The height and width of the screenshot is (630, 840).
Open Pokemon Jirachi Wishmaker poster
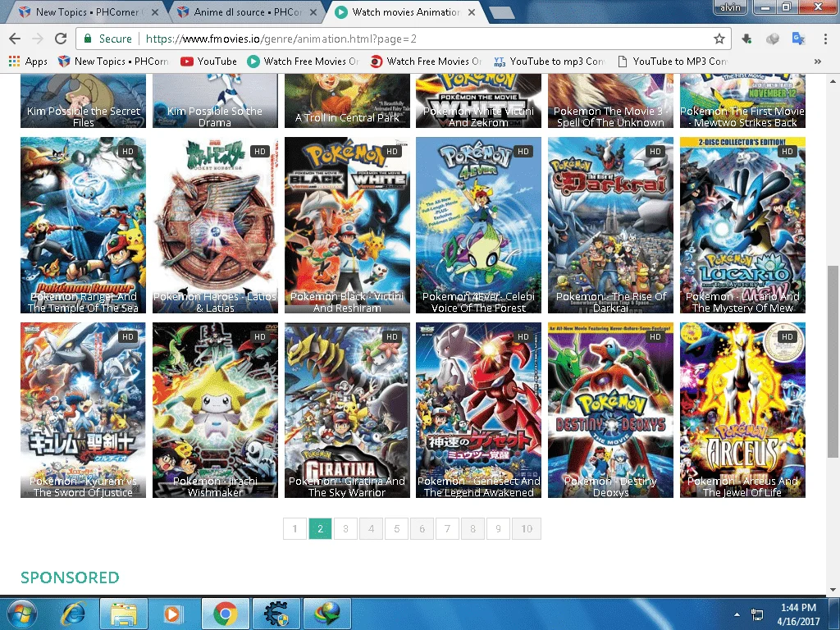coord(215,410)
